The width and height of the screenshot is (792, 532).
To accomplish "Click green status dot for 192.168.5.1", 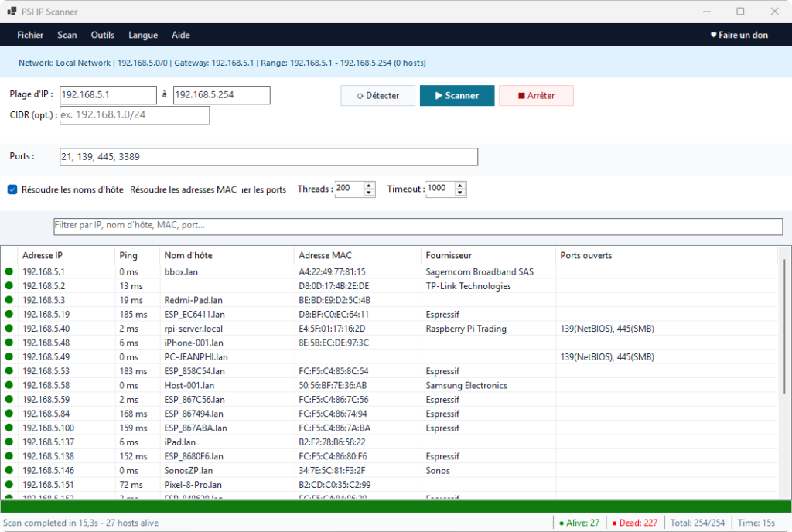I will pyautogui.click(x=9, y=271).
